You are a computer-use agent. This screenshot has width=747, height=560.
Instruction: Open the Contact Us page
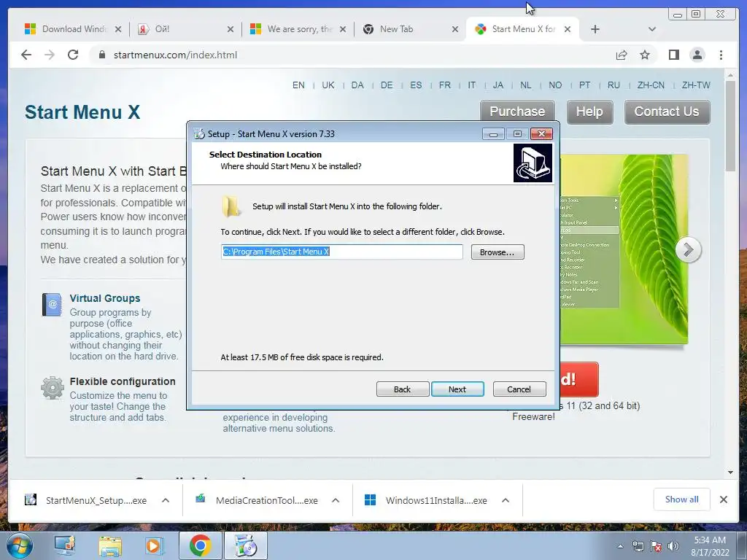[x=667, y=112]
